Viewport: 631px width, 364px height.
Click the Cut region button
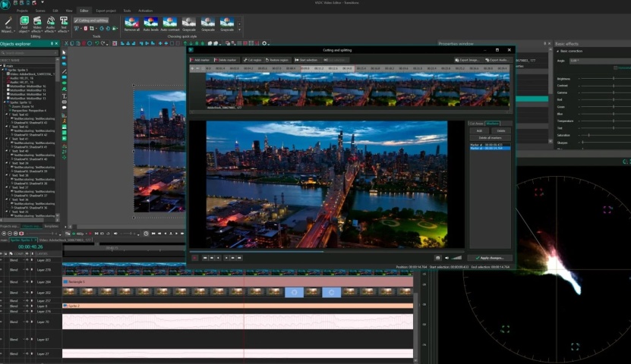[253, 60]
